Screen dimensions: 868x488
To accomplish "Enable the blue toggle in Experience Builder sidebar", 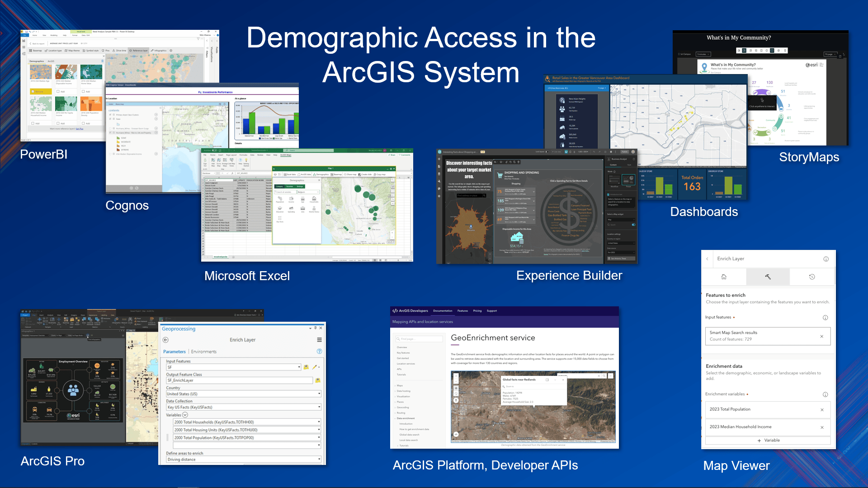I will pyautogui.click(x=634, y=225).
